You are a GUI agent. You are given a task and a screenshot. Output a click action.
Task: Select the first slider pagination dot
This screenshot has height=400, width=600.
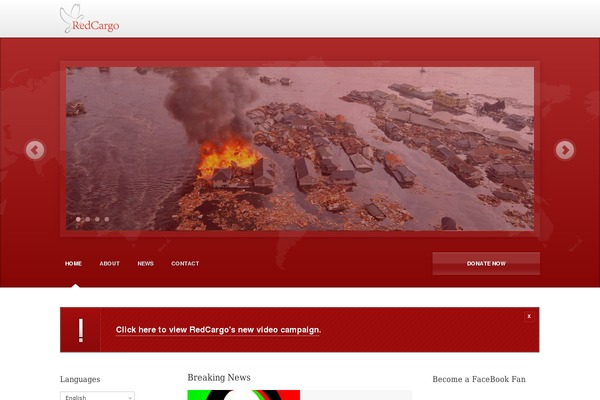pyautogui.click(x=78, y=219)
